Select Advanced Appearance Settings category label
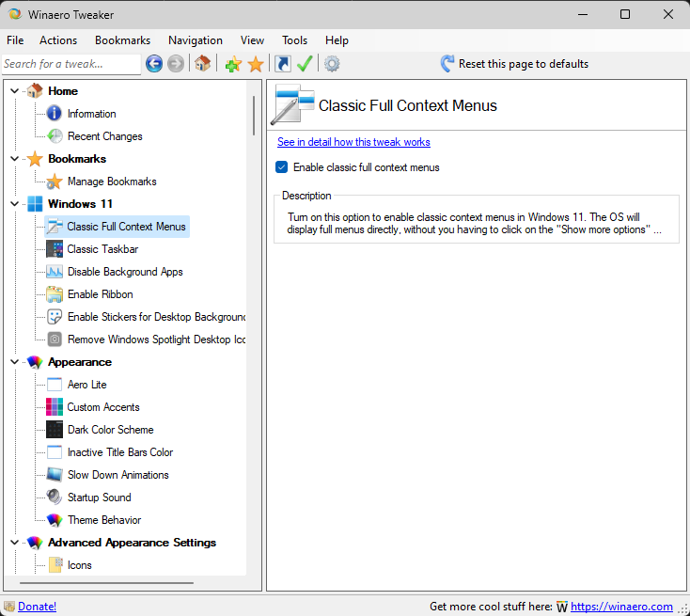690x616 pixels. 132,543
